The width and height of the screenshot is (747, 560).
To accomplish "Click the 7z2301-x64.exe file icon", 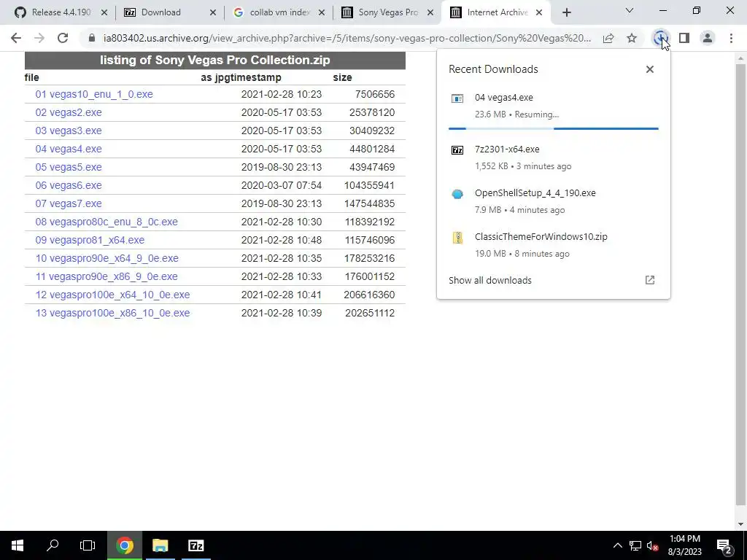I will coord(457,150).
